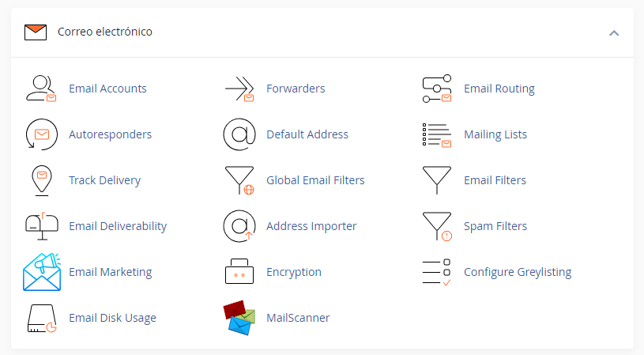This screenshot has height=355, width=644.
Task: Launch Email Marketing link
Action: pos(111,272)
